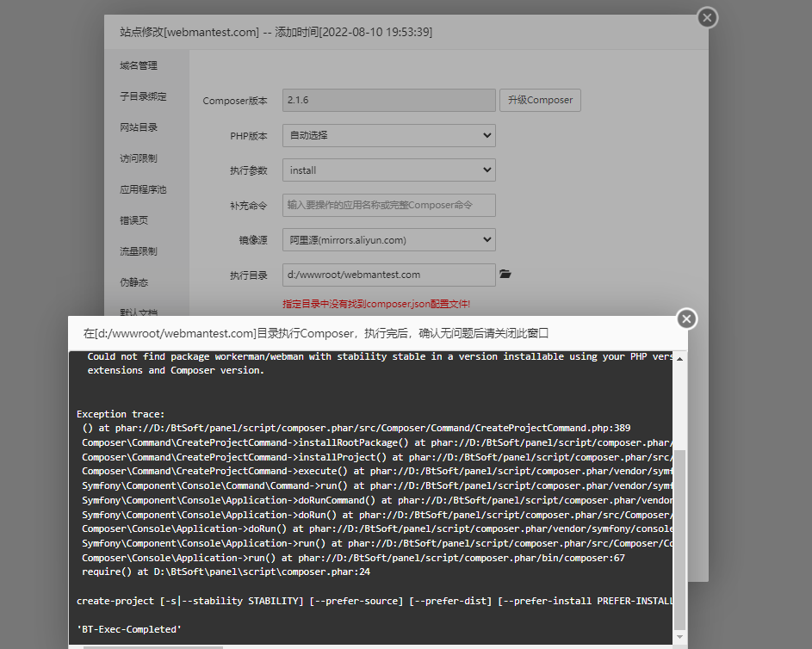Click the require() at composer.phar:24 line

coord(226,572)
